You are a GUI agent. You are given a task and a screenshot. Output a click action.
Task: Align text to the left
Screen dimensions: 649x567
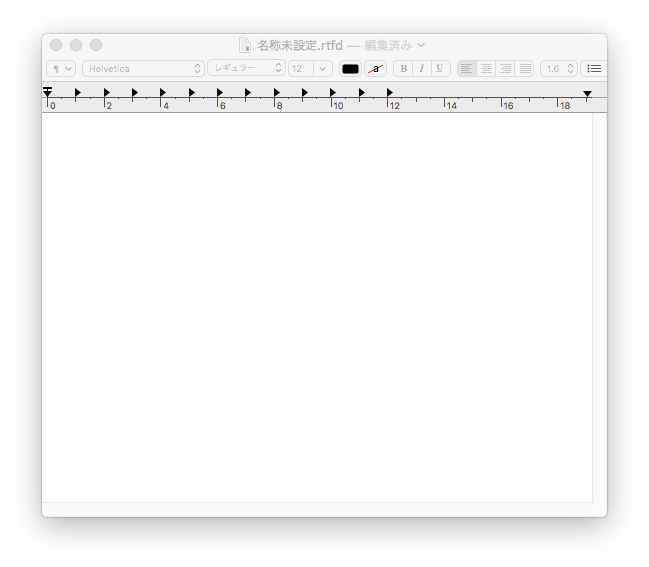(x=466, y=69)
